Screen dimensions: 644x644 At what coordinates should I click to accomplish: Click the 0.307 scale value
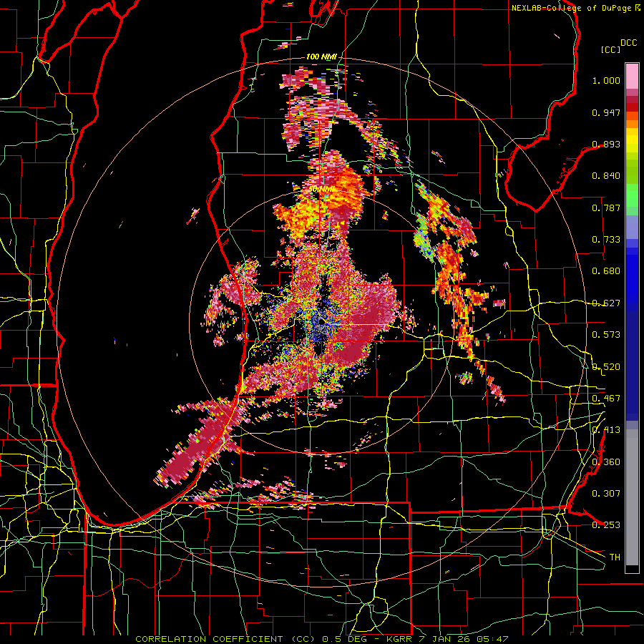[606, 493]
